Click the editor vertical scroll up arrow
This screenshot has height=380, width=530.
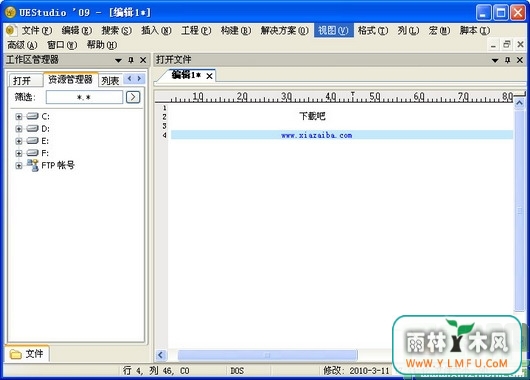click(x=520, y=103)
